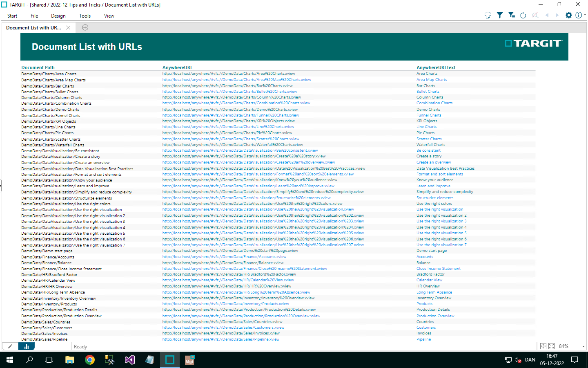The width and height of the screenshot is (588, 368).
Task: Open File Explorer from the taskbar
Action: [70, 360]
